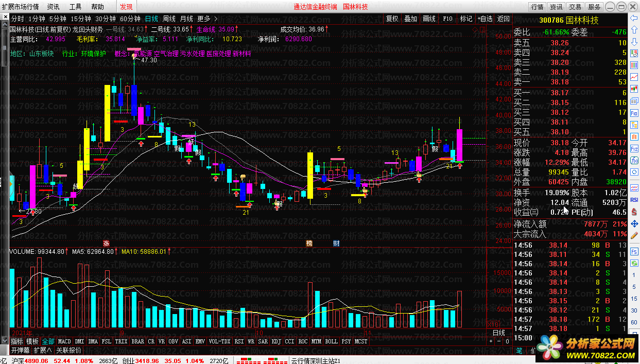Toggle +自选 add to watchlist
Screen dimensions: 640x364
click(485, 19)
